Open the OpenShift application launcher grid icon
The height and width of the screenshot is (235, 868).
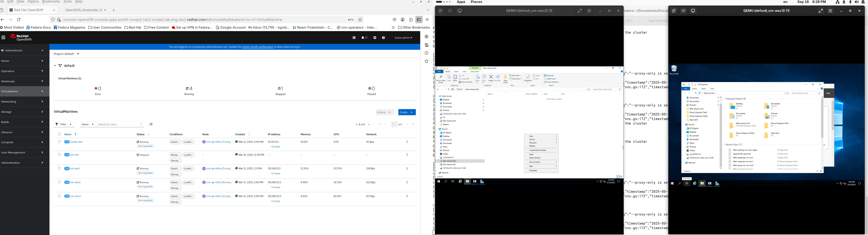[x=354, y=38]
